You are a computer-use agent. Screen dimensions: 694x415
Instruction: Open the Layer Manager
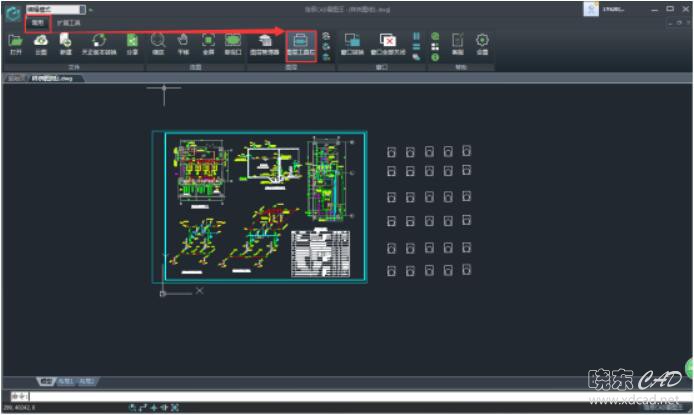click(x=265, y=42)
